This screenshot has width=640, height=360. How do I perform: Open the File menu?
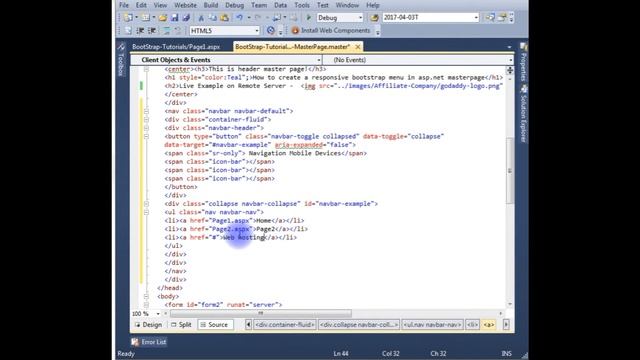tap(124, 5)
